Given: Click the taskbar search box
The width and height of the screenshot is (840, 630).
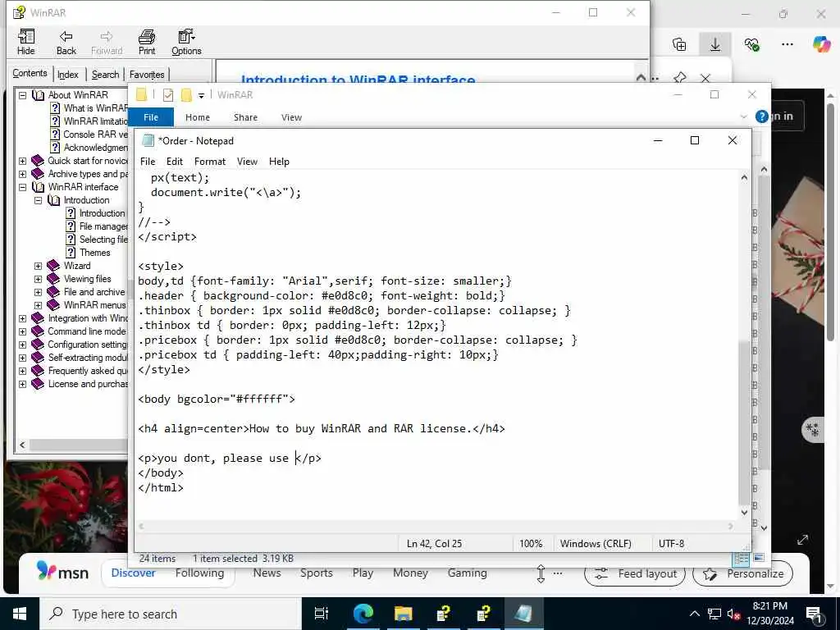Looking at the screenshot, I should point(171,614).
